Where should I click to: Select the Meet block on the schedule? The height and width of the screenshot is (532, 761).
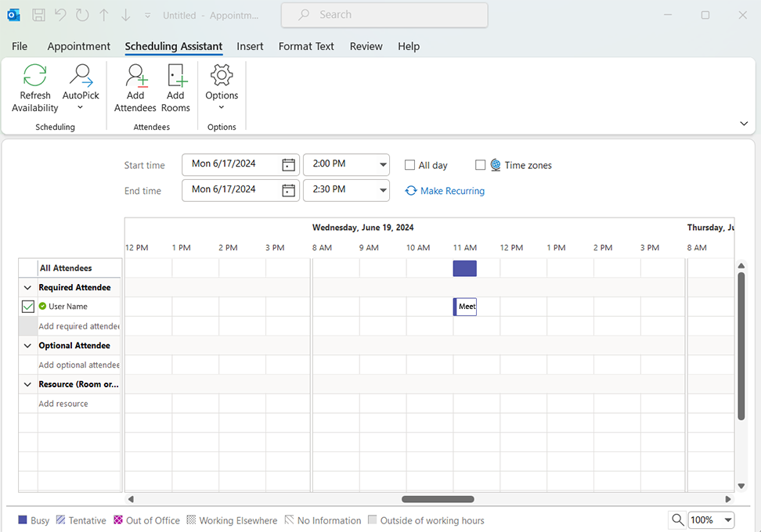click(x=466, y=307)
